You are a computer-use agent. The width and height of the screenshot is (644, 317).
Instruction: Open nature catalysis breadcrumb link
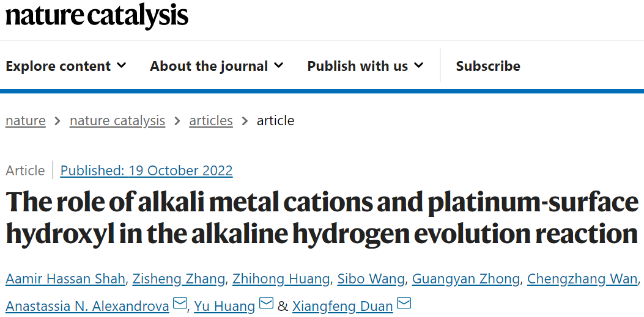tap(117, 120)
